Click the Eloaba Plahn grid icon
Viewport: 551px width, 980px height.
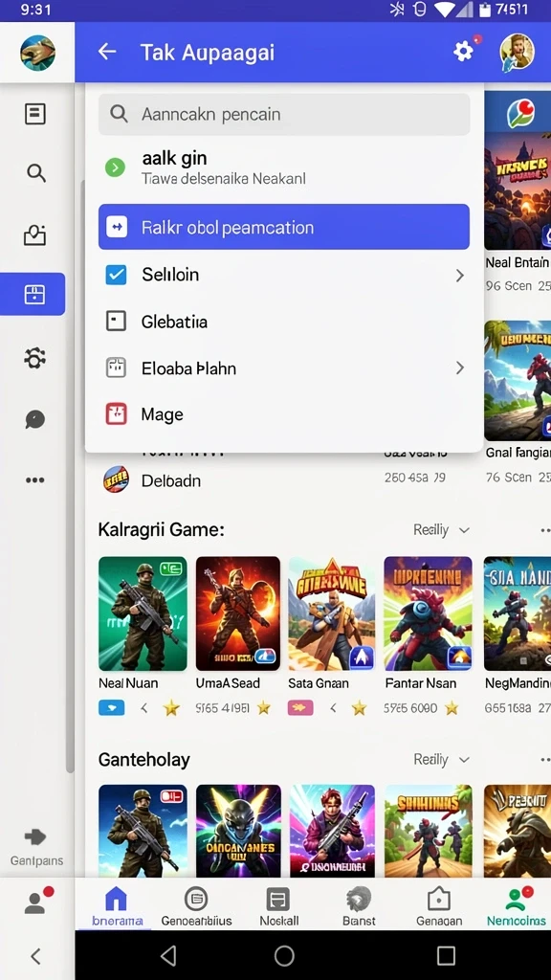[116, 367]
